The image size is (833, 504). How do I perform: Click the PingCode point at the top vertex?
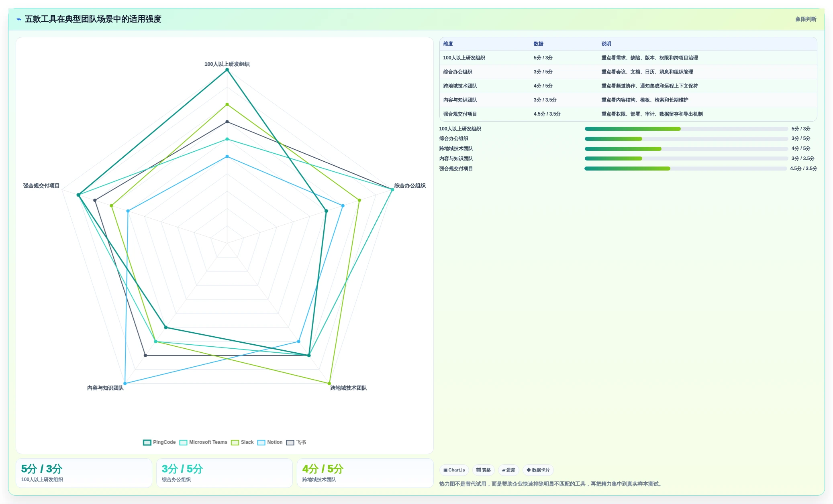tap(227, 70)
